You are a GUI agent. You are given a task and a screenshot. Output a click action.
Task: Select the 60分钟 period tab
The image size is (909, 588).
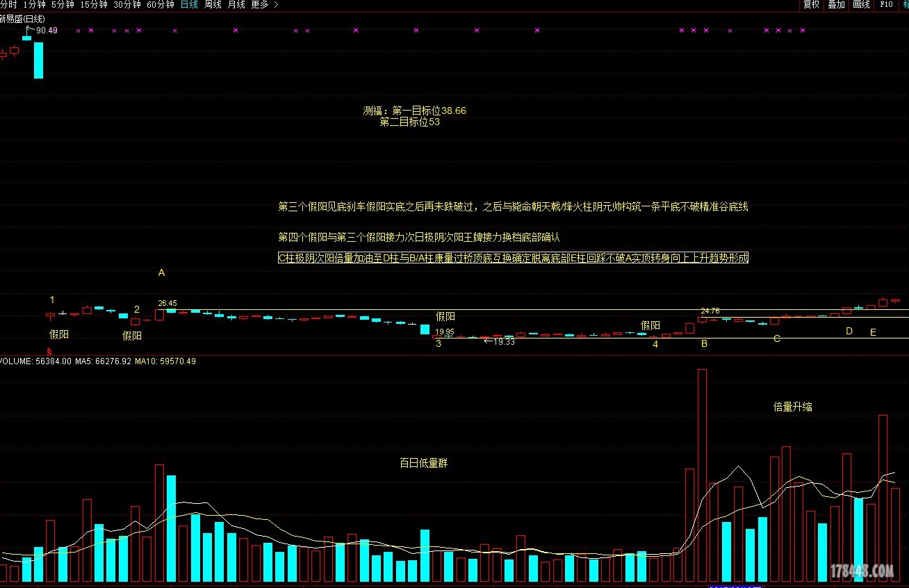(x=161, y=4)
